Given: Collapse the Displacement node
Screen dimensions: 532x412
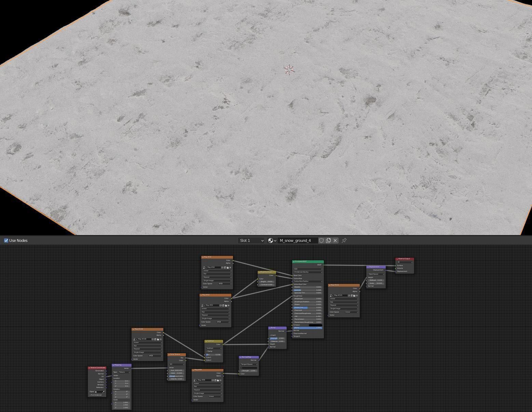Looking at the screenshot, I should [x=368, y=267].
